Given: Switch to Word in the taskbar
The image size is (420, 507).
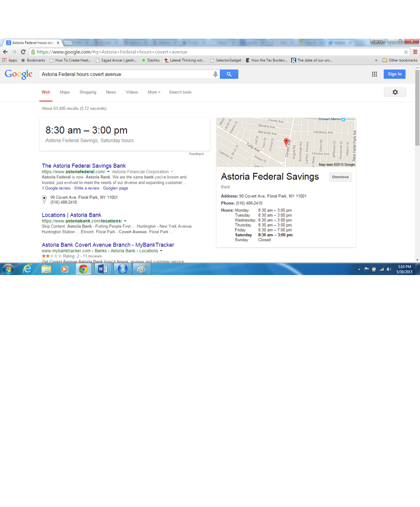Looking at the screenshot, I should [x=103, y=269].
